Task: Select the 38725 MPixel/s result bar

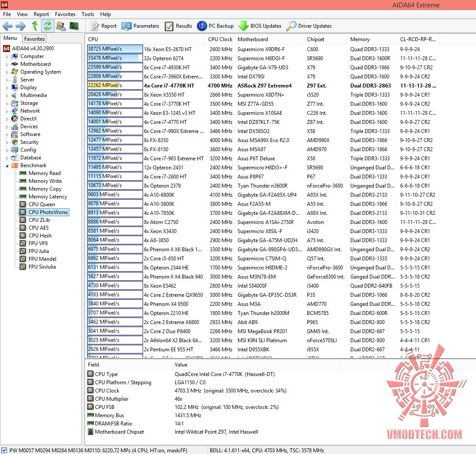Action: pos(115,49)
